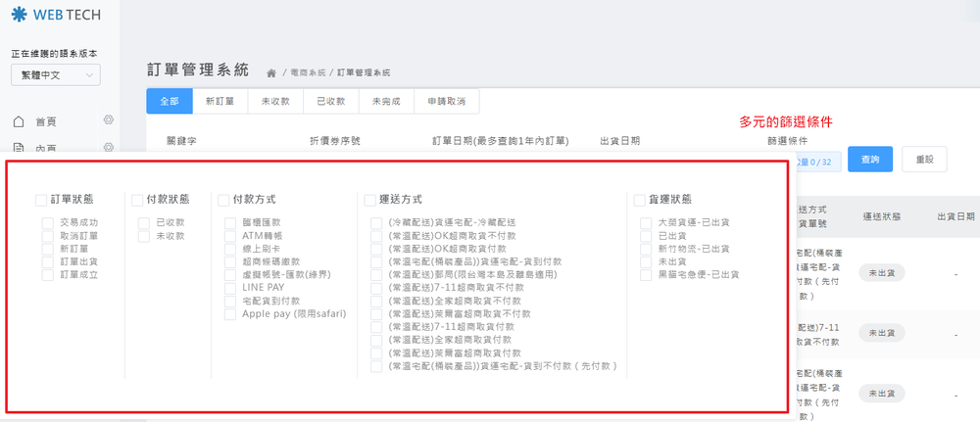This screenshot has height=422, width=980.
Task: Click 訂單管理系統 breadcrumb link
Action: point(364,73)
